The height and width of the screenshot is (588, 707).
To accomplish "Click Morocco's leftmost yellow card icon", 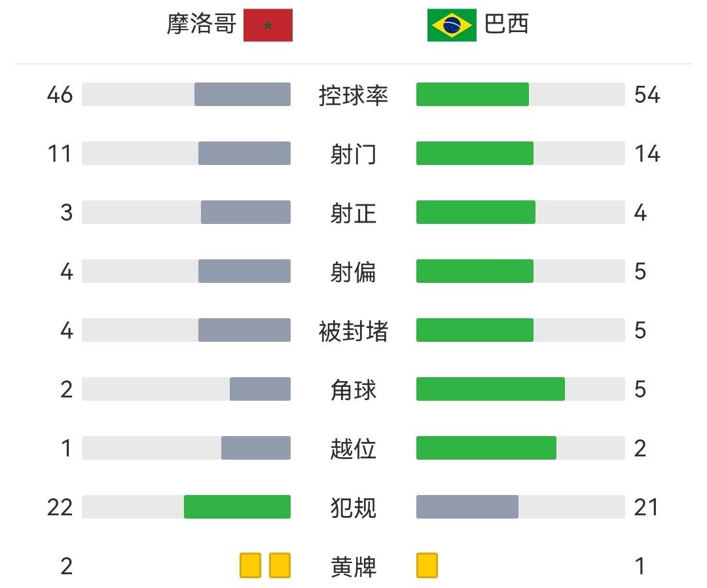I will pos(250,566).
